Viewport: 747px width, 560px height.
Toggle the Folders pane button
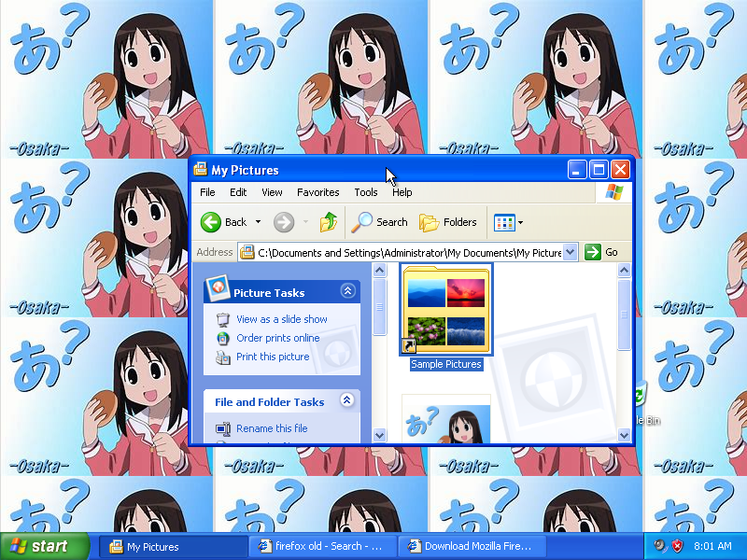click(x=448, y=222)
